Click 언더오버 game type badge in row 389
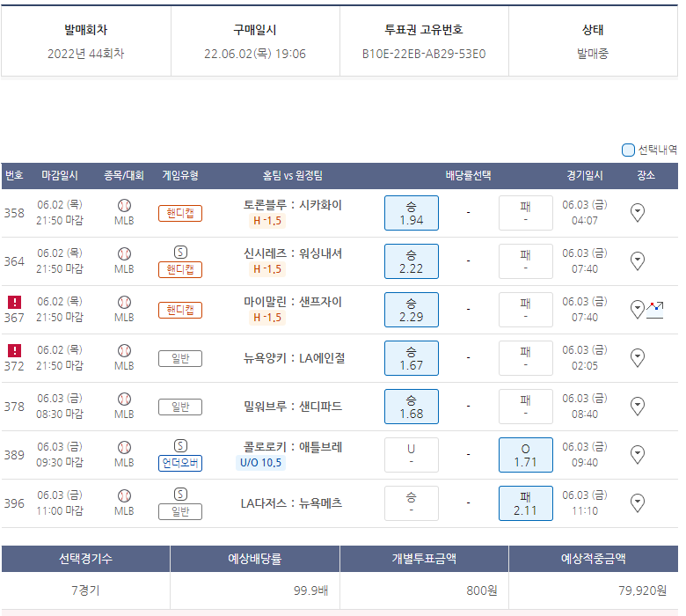The width and height of the screenshot is (686, 616). [x=180, y=463]
